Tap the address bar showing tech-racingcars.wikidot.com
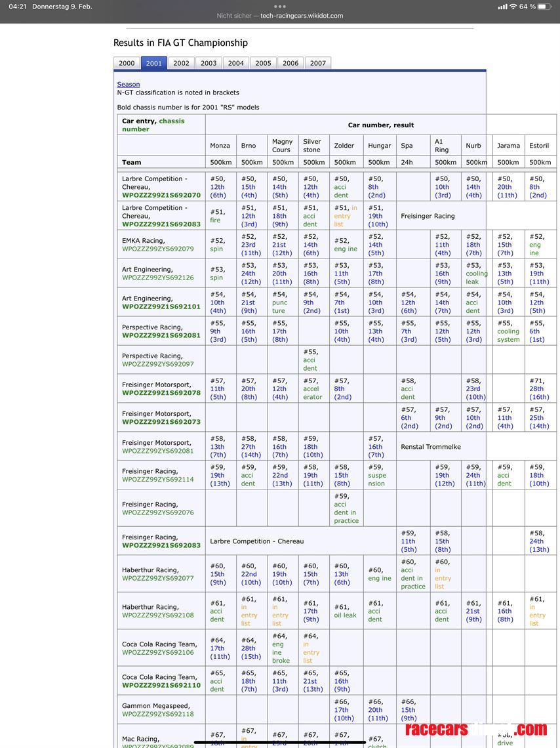Image resolution: width=560 pixels, height=748 pixels. pos(280,16)
